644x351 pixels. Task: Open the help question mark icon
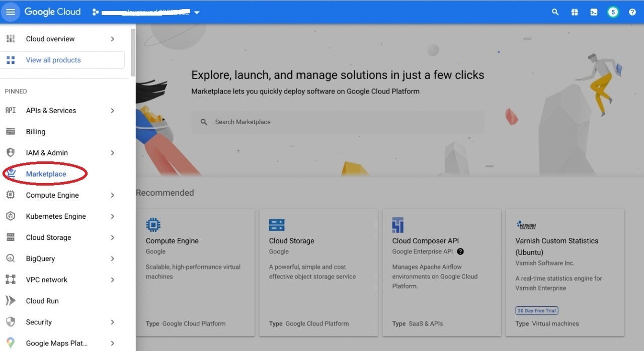tap(632, 12)
